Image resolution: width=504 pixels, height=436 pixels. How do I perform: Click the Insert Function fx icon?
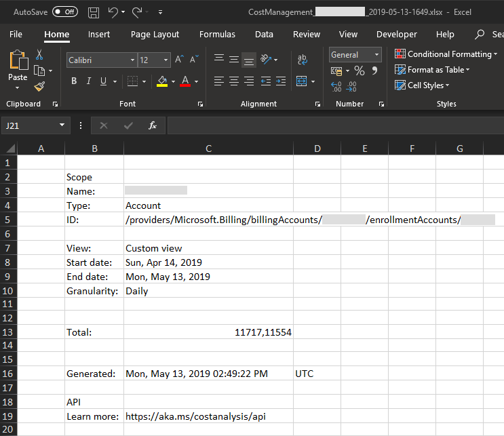pyautogui.click(x=153, y=125)
